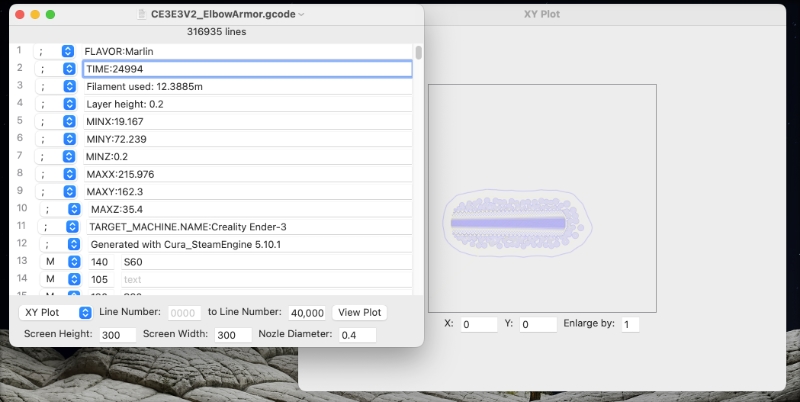
Task: Click the Enlarge by field in XY Plot
Action: [629, 324]
